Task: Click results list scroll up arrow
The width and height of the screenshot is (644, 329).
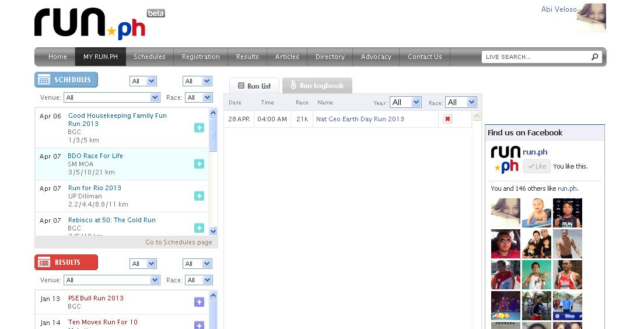Action: 213,295
